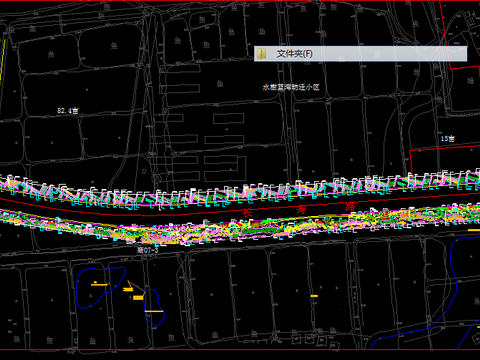Select the red 寿 road name character

click(x=302, y=209)
